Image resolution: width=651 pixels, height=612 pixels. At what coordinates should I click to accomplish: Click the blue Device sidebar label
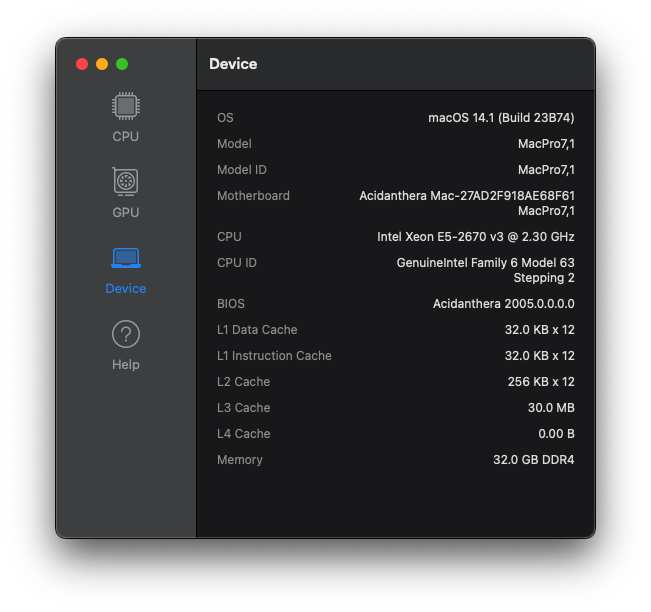click(x=126, y=289)
